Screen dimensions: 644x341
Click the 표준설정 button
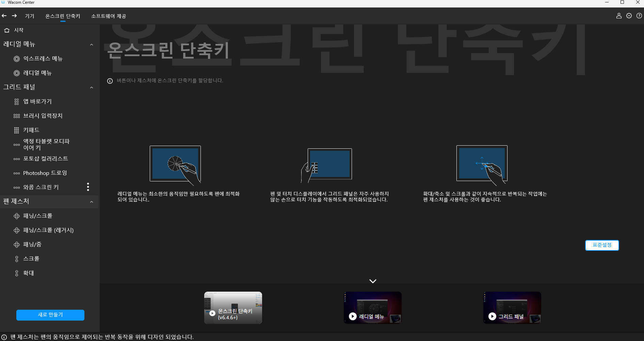tap(602, 245)
